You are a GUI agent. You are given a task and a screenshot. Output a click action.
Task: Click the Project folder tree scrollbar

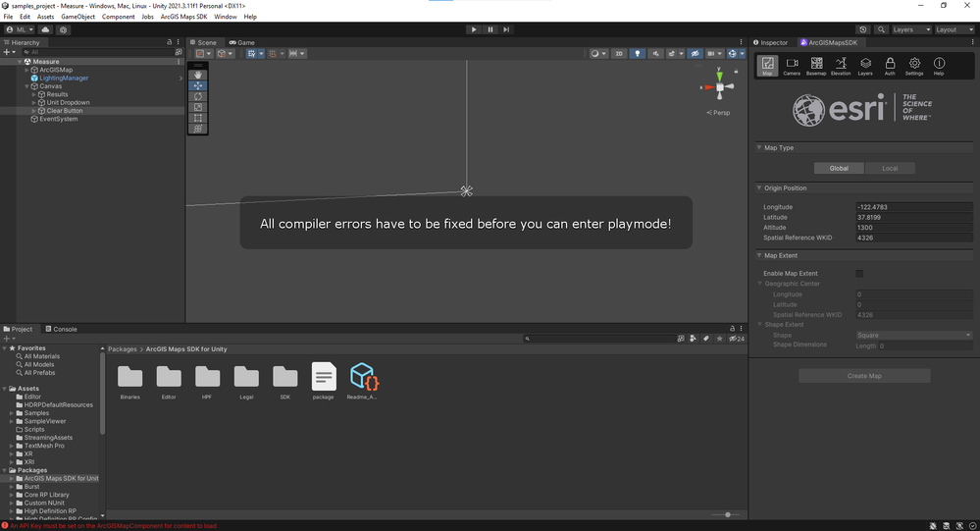click(x=102, y=393)
